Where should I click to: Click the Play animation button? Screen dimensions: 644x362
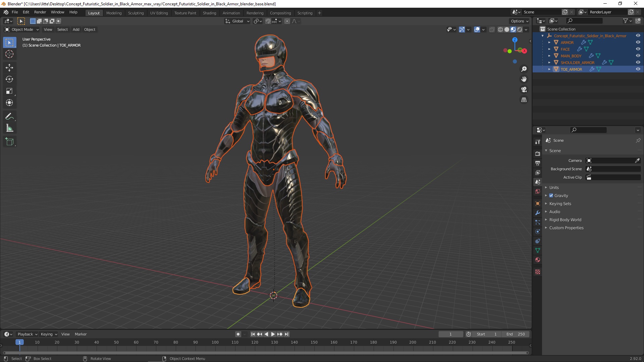273,334
